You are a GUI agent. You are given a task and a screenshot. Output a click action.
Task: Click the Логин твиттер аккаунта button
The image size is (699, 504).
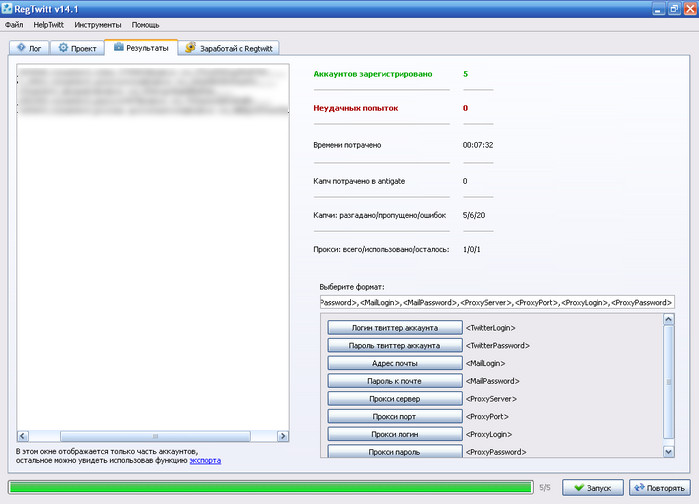coord(395,328)
